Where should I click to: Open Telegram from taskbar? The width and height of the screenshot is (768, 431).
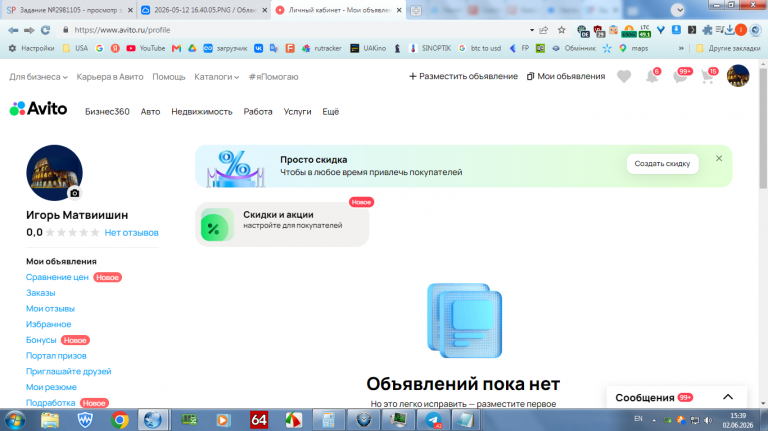coord(433,420)
